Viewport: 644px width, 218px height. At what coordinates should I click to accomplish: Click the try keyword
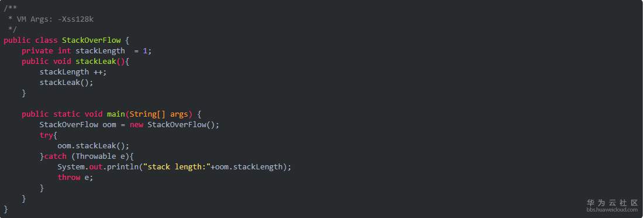[x=46, y=135]
